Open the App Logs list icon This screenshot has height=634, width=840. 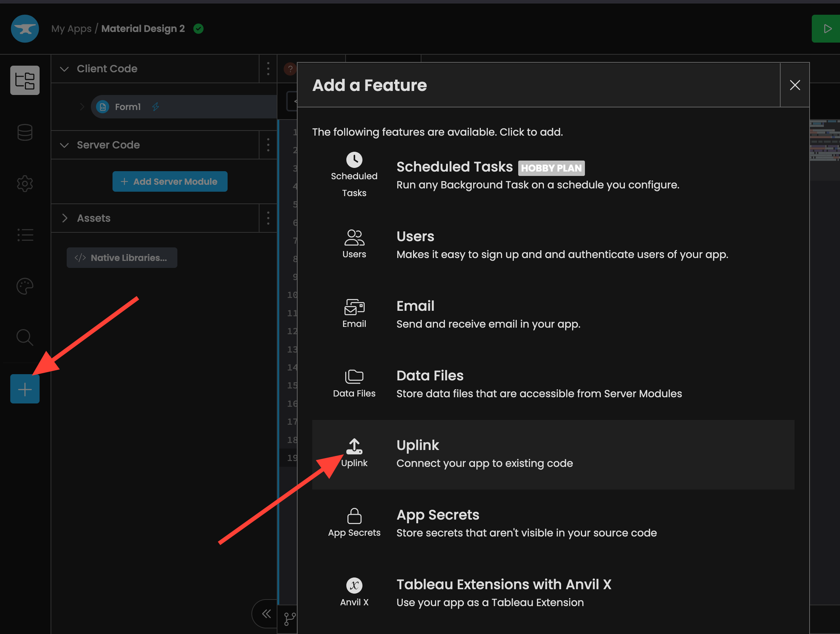click(25, 235)
